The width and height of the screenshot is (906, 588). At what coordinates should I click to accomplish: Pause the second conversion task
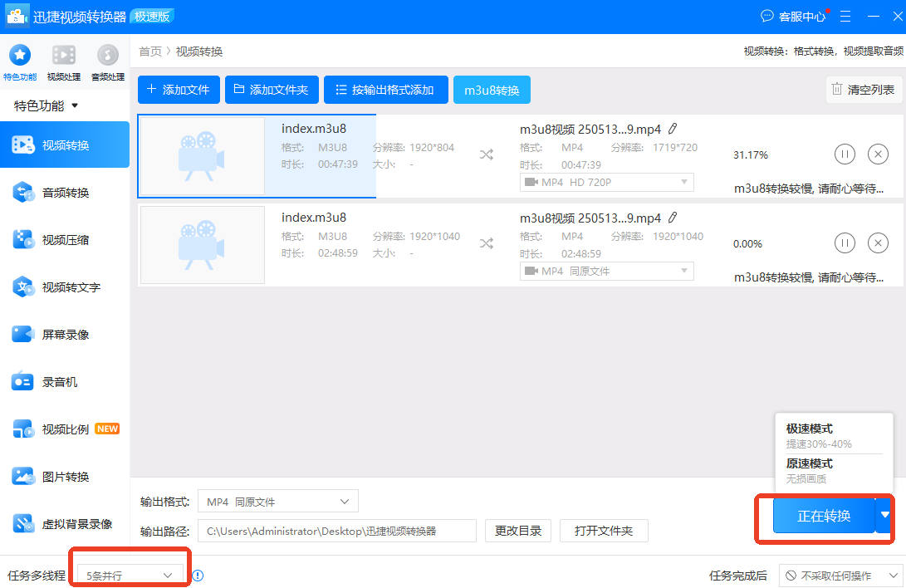coord(845,243)
